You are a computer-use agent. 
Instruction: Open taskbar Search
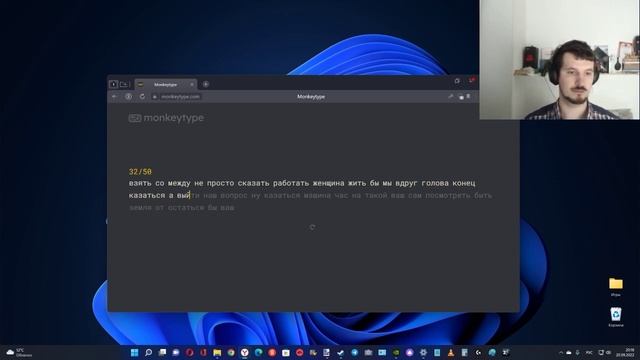(x=149, y=352)
